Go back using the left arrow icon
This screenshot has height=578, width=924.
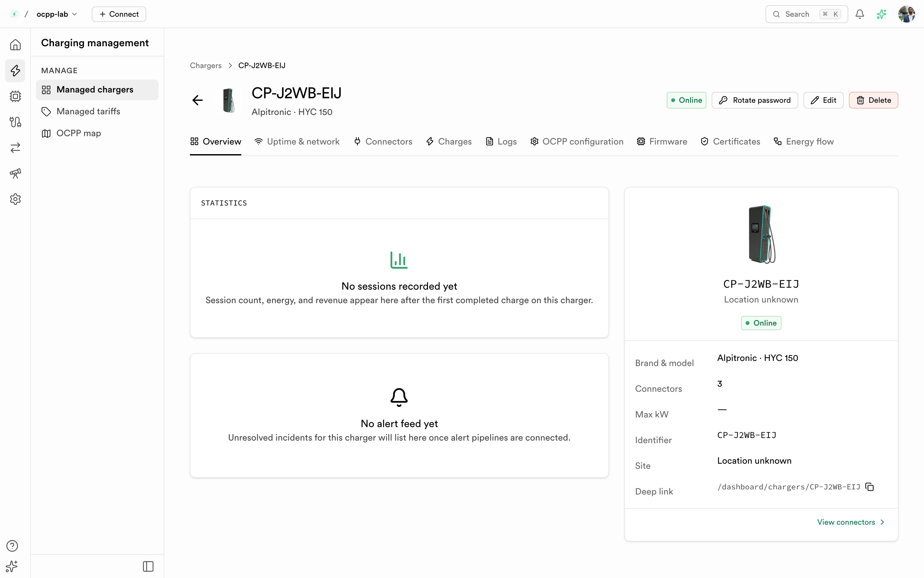[x=197, y=100]
